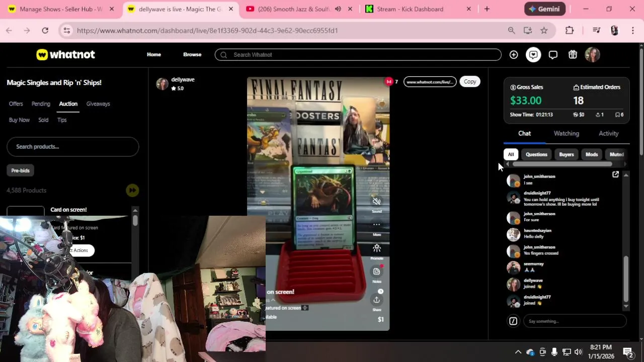Open browser extensions puzzle icon
This screenshot has height=362, width=644.
coord(570,31)
